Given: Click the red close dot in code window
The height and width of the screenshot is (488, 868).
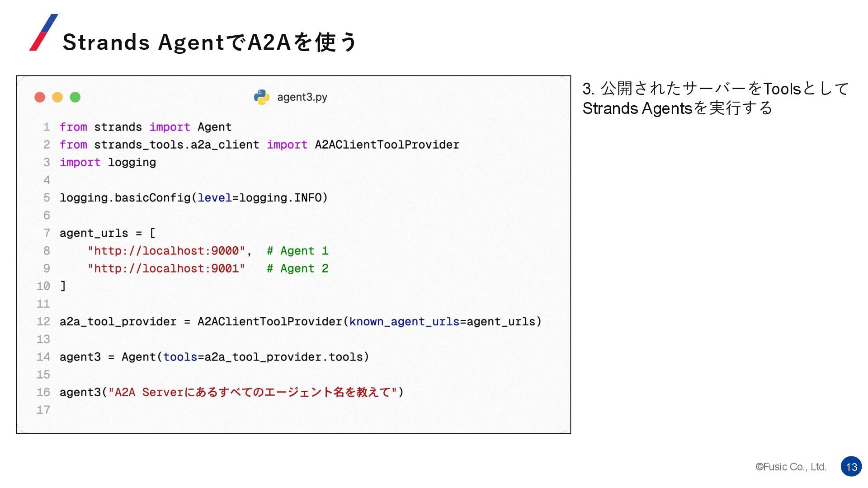Looking at the screenshot, I should tap(40, 97).
